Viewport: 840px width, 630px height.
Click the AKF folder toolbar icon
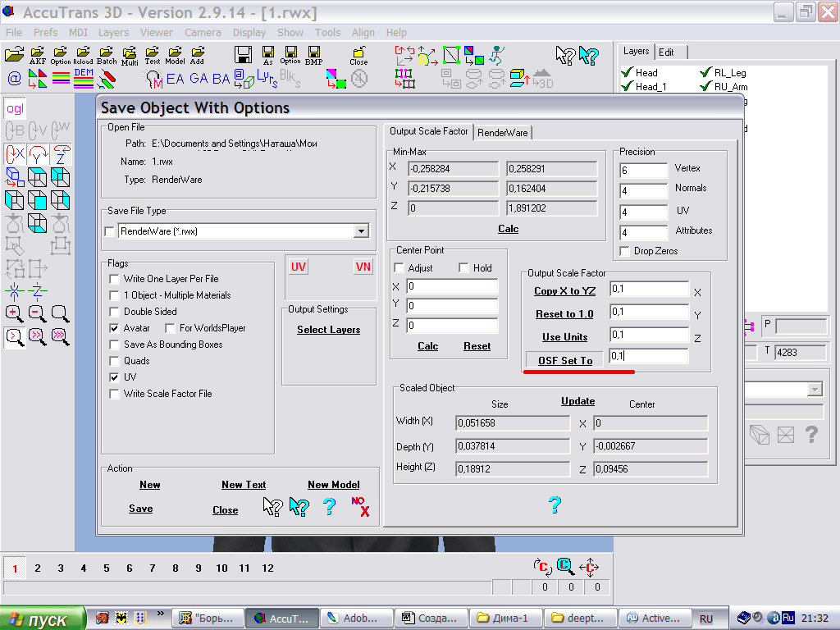pos(38,55)
